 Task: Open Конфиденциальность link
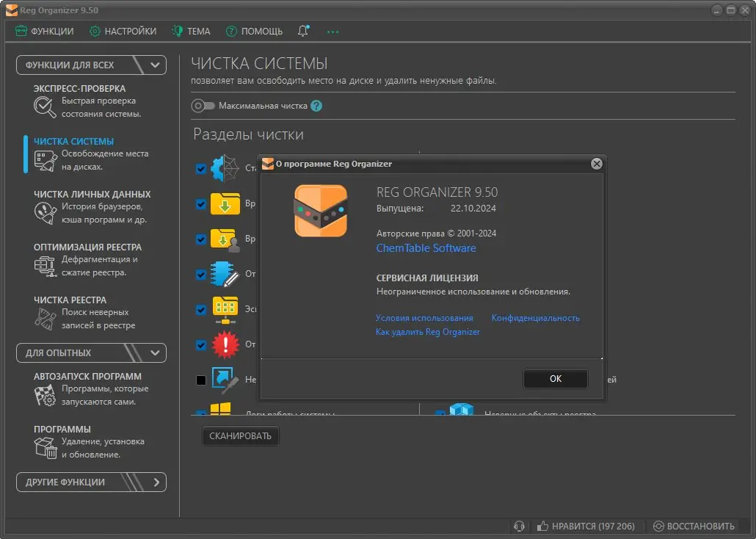point(535,318)
